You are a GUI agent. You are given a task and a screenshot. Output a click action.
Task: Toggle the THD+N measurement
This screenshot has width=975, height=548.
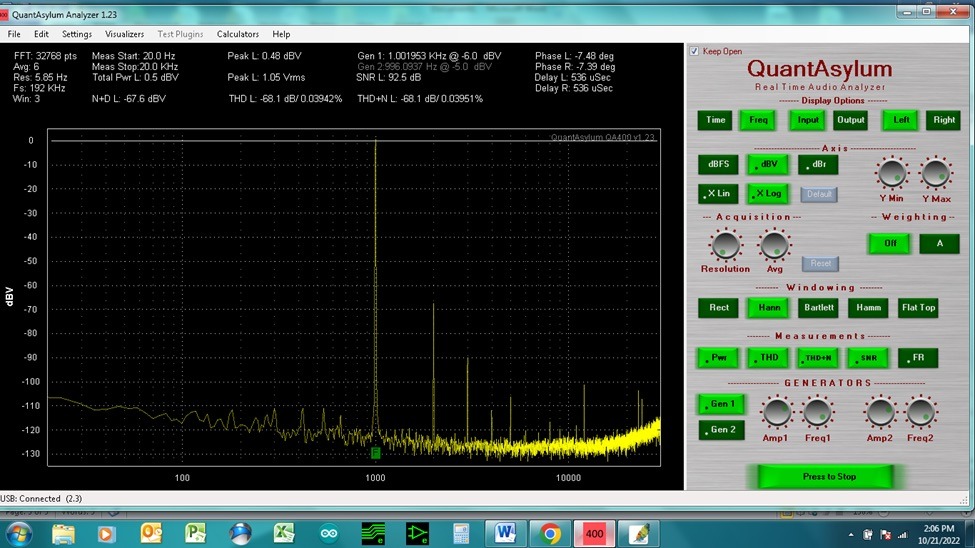(x=818, y=358)
